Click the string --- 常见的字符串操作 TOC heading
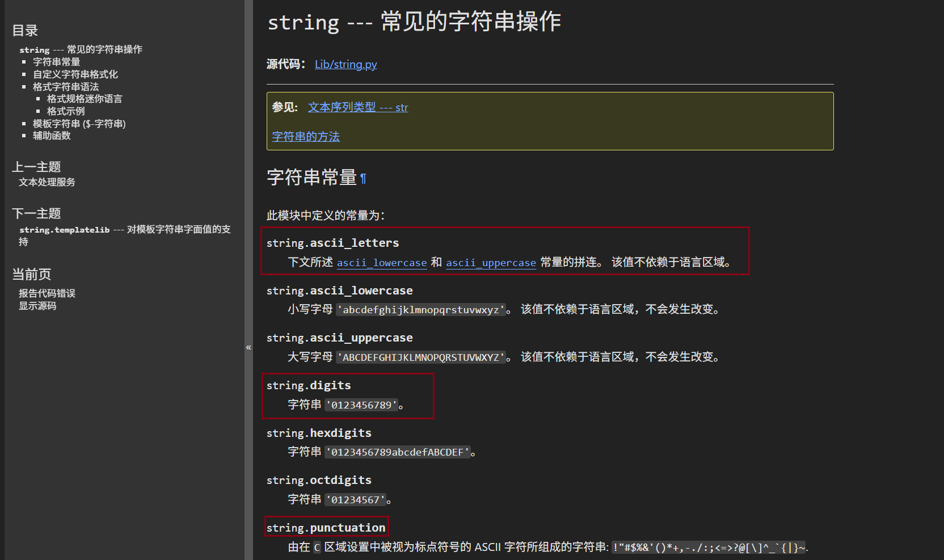The width and height of the screenshot is (944, 560). point(81,49)
